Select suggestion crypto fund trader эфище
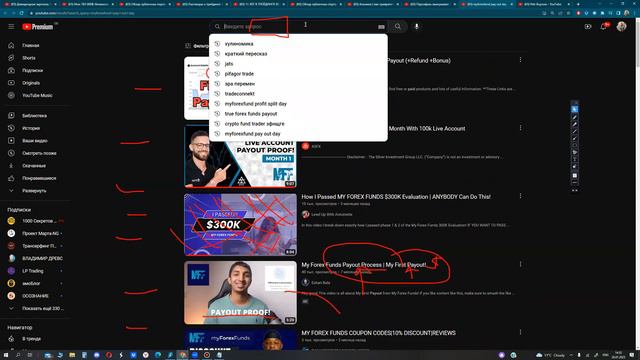Image resolution: width=640 pixels, height=360 pixels. click(x=298, y=124)
